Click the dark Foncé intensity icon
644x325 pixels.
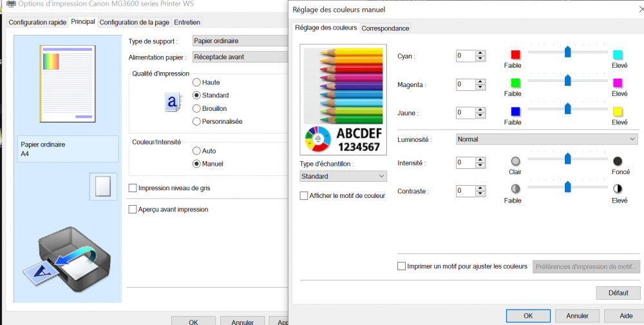[618, 161]
